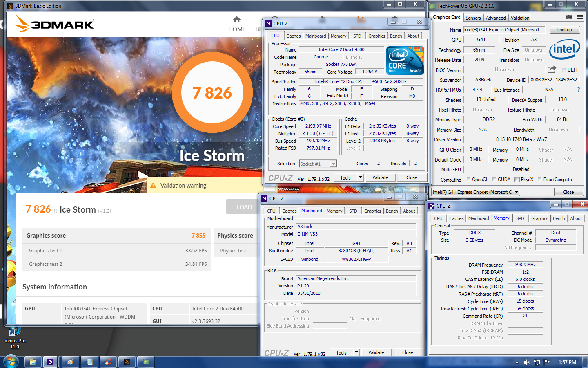Viewport: 588px width, 368px height.
Task: Click the Bus Interface question mark icon
Action: click(x=578, y=90)
